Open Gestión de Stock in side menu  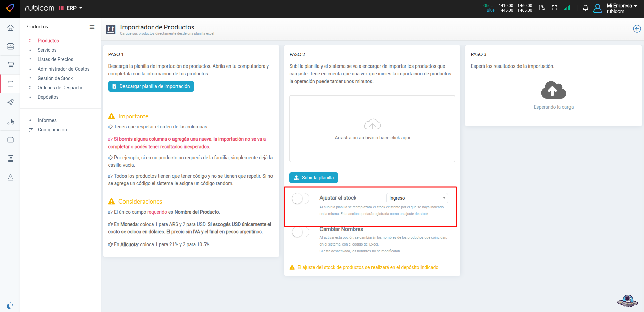55,78
